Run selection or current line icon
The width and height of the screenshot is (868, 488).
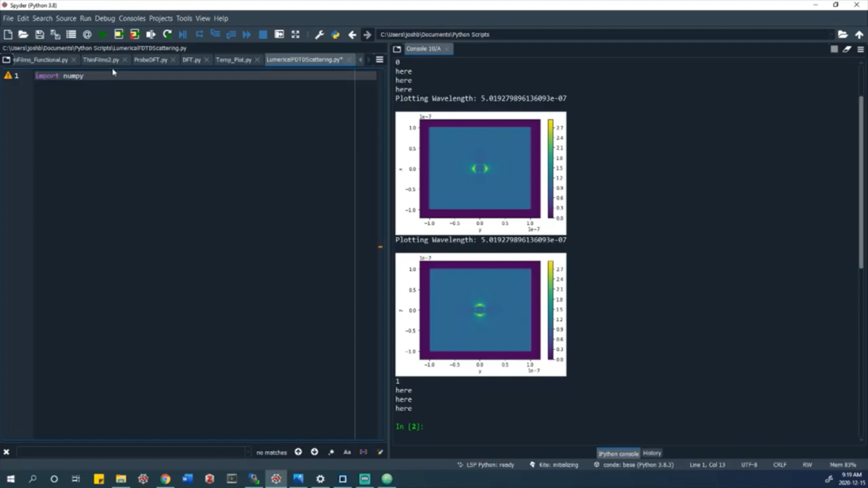150,34
